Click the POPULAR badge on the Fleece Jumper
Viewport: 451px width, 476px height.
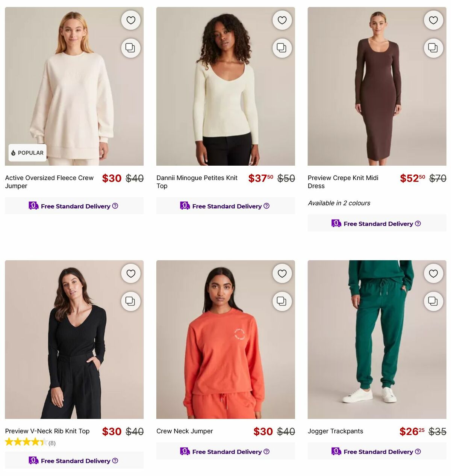[27, 153]
